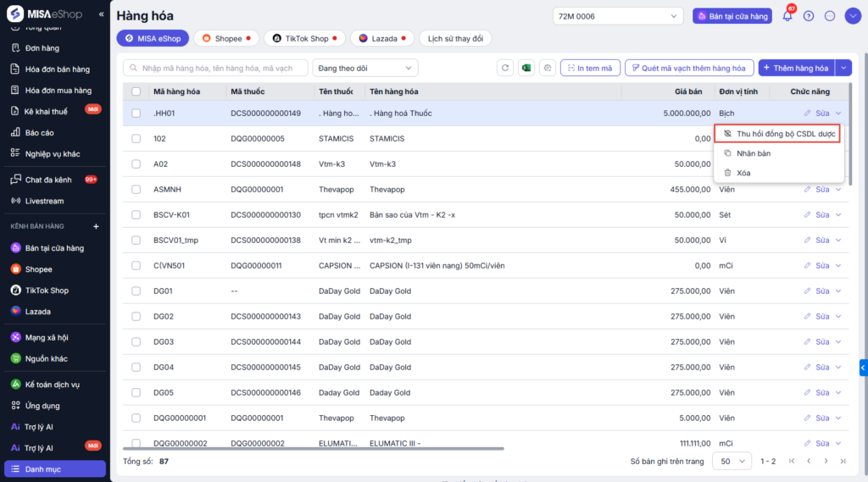
Task: Select the checkbox for item A02
Action: [136, 164]
